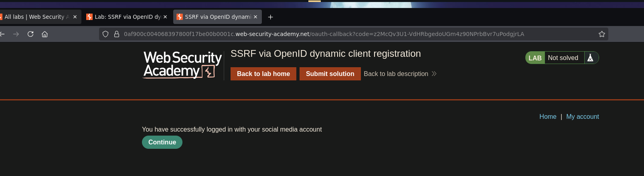Bookmark this page with star icon

[602, 34]
